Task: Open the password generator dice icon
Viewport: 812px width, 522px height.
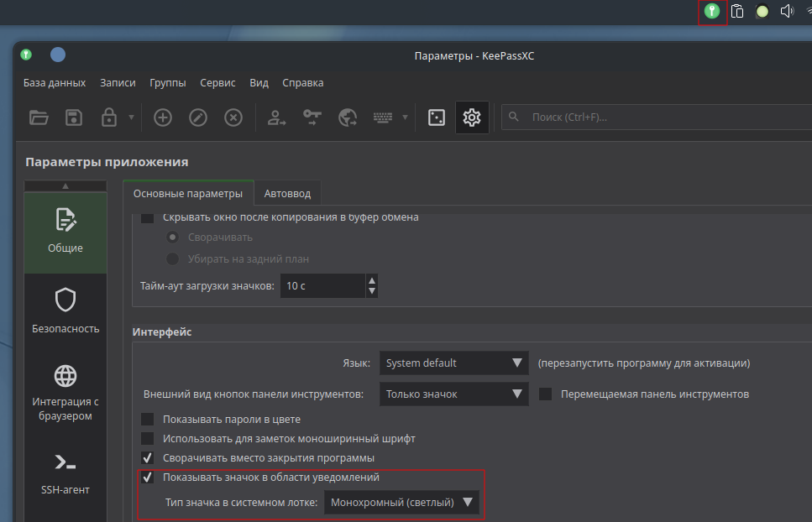Action: 437,117
